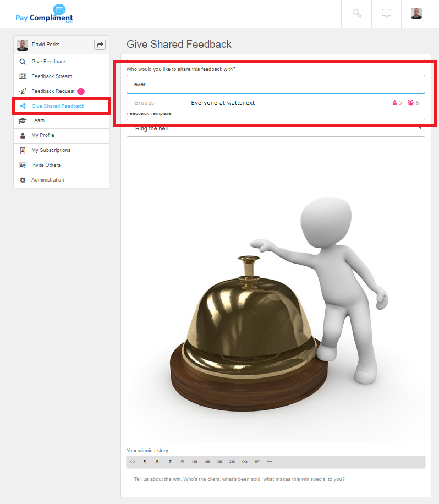Open Administration settings

pyautogui.click(x=62, y=180)
